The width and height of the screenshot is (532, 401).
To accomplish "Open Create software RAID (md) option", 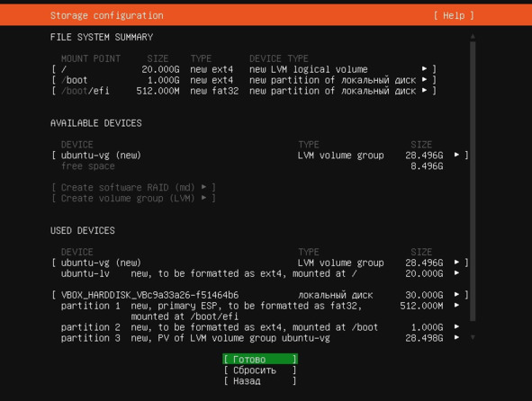I will coord(134,187).
